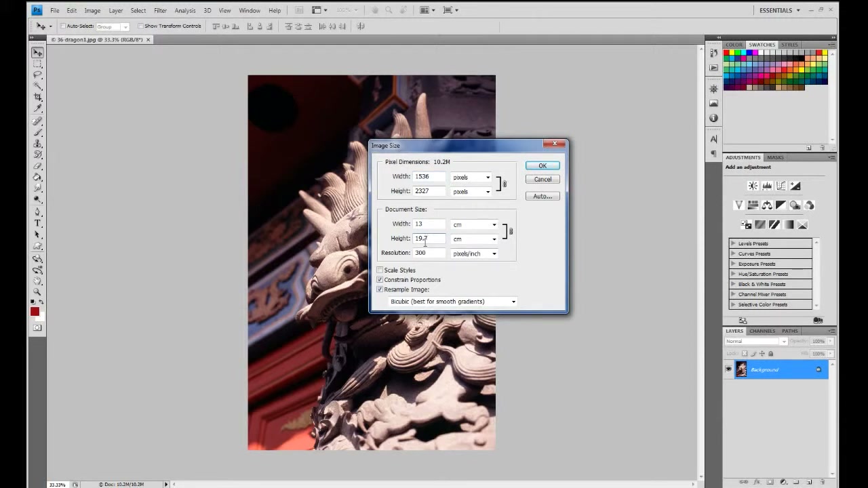868x488 pixels.
Task: Click the Vibrance adjustment icon
Action: (x=738, y=205)
